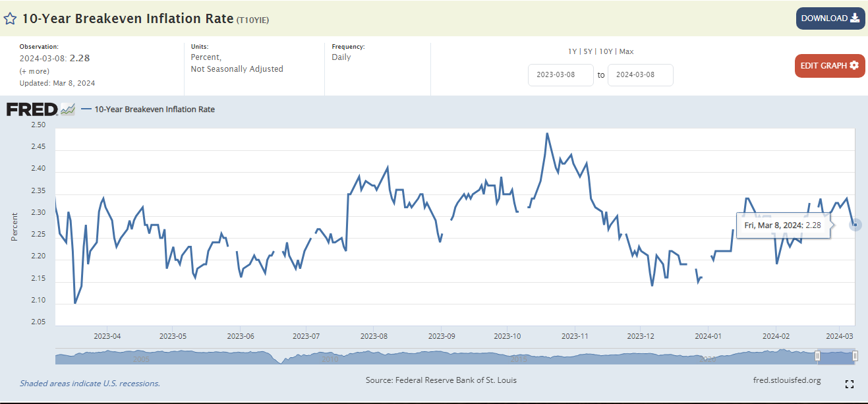Click the favorite star icon beside title
The image size is (868, 404).
pos(11,19)
